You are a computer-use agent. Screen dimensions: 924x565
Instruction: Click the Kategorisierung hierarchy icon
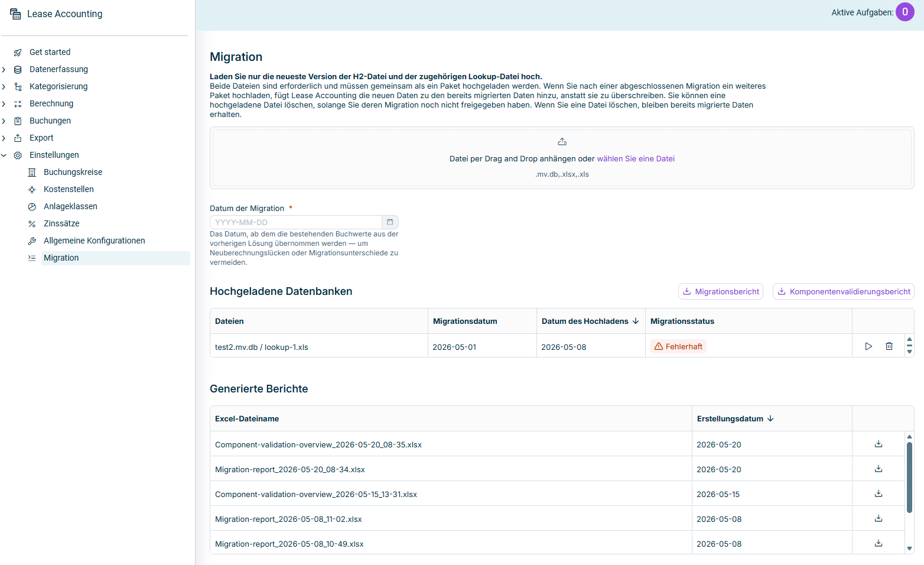coord(18,87)
